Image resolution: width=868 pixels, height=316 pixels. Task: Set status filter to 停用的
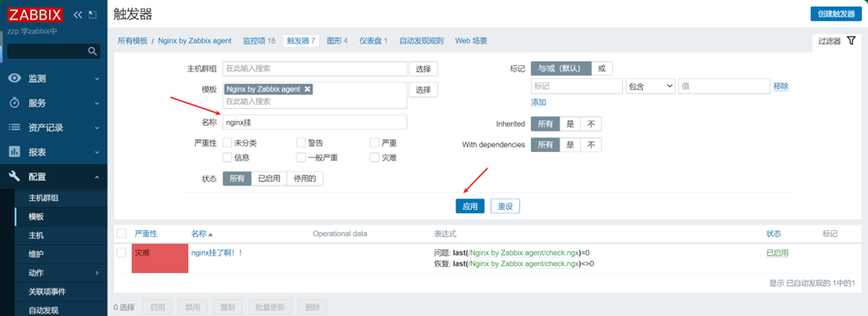[305, 179]
